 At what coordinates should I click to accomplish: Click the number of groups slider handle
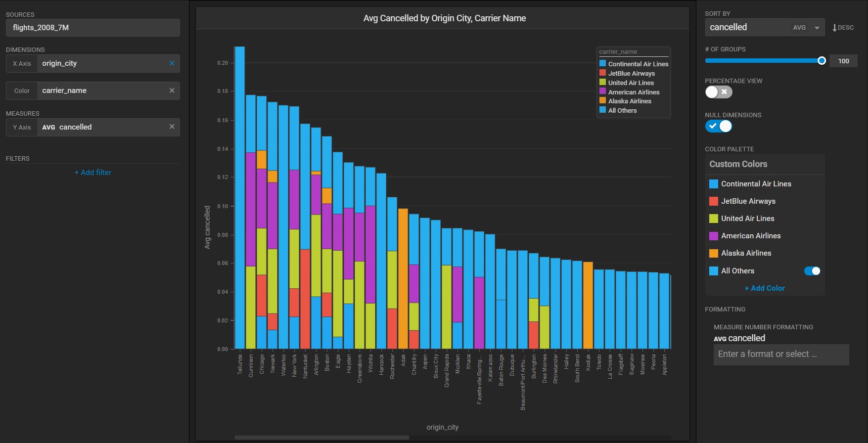click(x=822, y=61)
